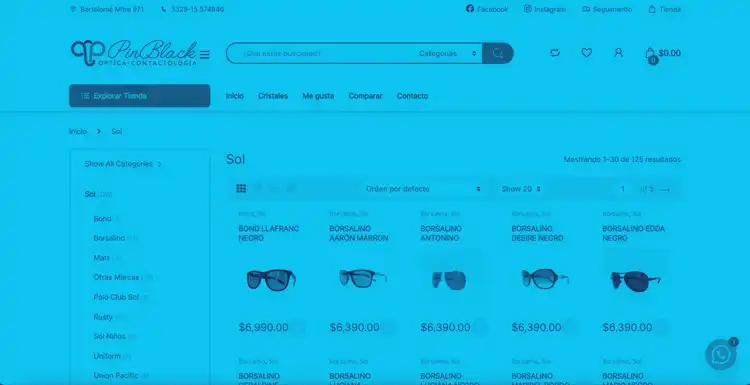Expand Show All Categories
The height and width of the screenshot is (385, 750).
(123, 164)
